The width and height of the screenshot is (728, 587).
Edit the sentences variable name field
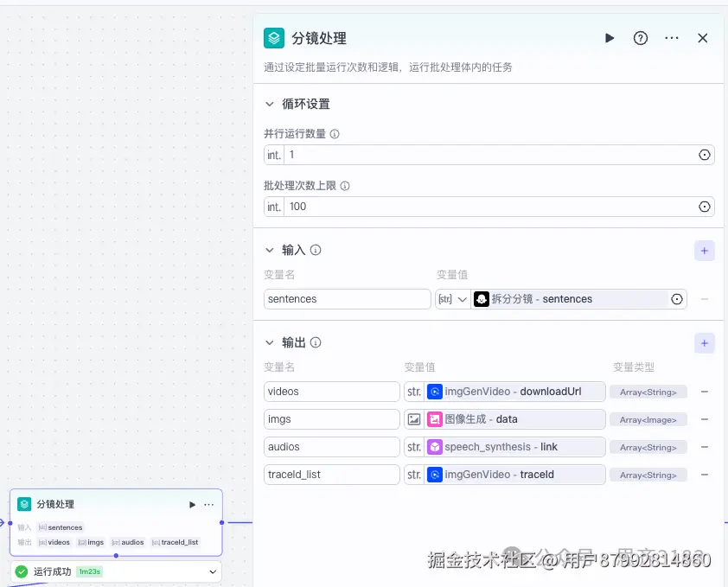(348, 299)
